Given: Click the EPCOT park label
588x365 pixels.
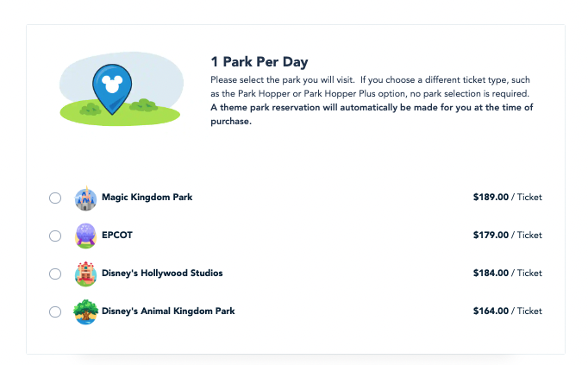Looking at the screenshot, I should tap(117, 235).
